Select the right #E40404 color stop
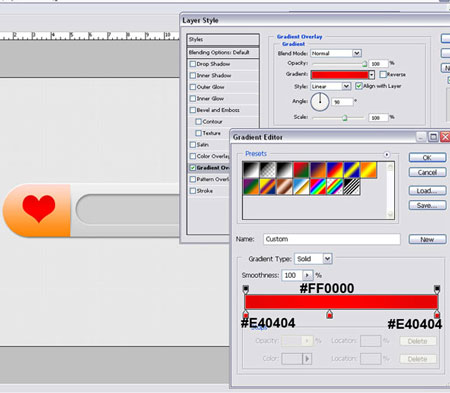This screenshot has width=450, height=393. [437, 314]
